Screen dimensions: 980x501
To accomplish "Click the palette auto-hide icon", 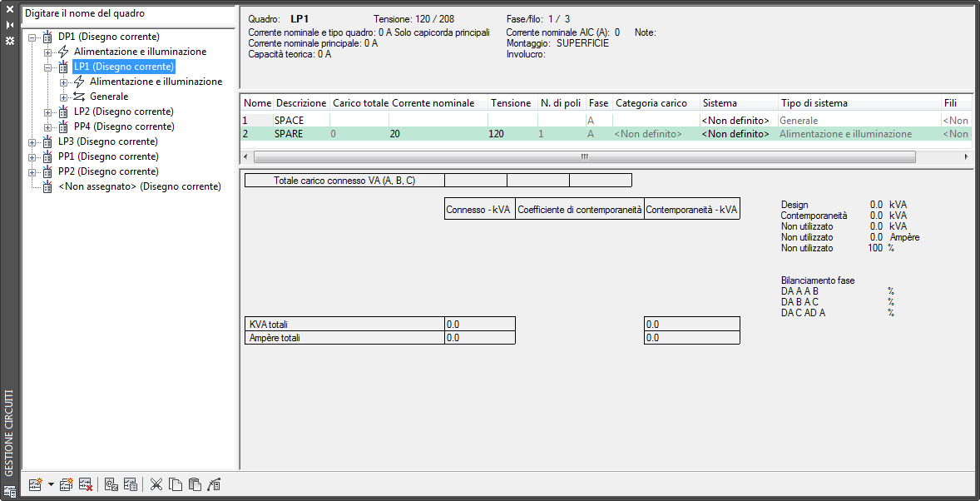I will (9, 25).
